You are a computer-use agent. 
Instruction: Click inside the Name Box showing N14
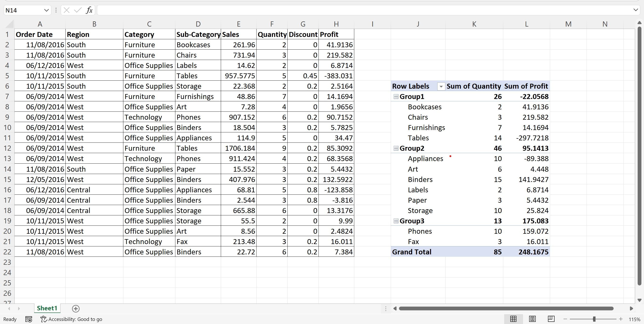[24, 10]
